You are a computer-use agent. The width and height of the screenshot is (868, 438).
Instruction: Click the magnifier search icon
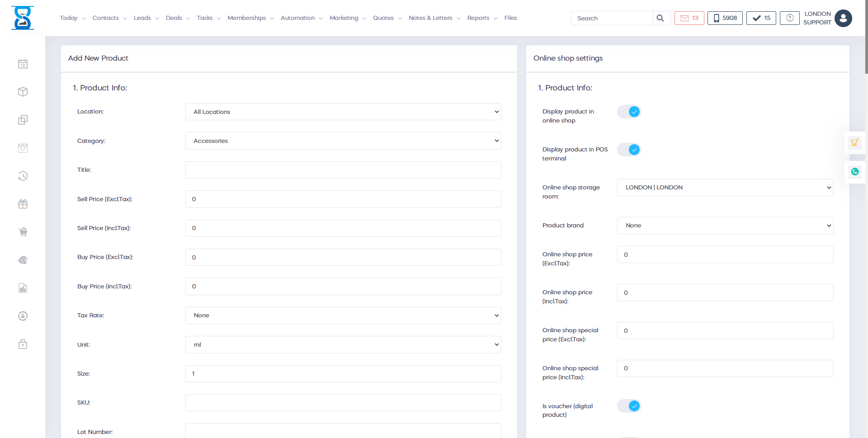click(660, 18)
